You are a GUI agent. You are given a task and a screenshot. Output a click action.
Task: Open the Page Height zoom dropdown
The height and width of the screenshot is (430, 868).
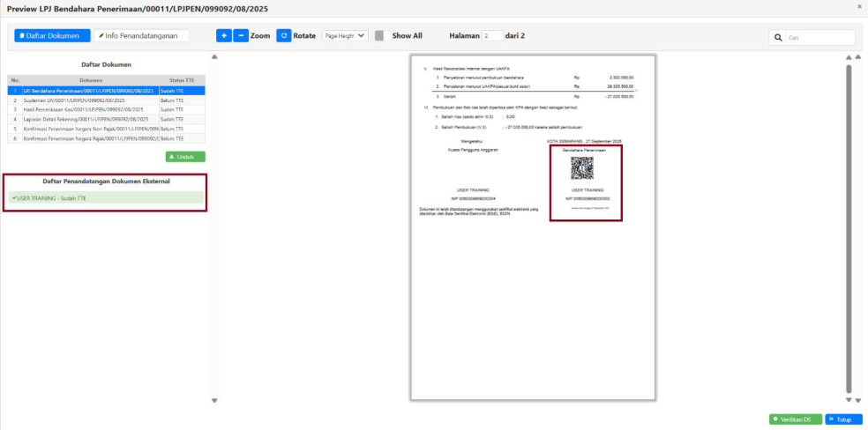[344, 36]
